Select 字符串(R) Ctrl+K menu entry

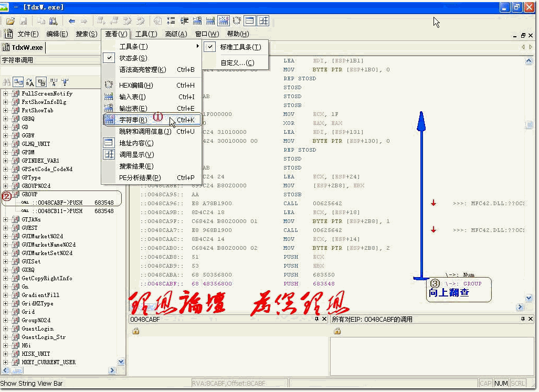tap(152, 120)
